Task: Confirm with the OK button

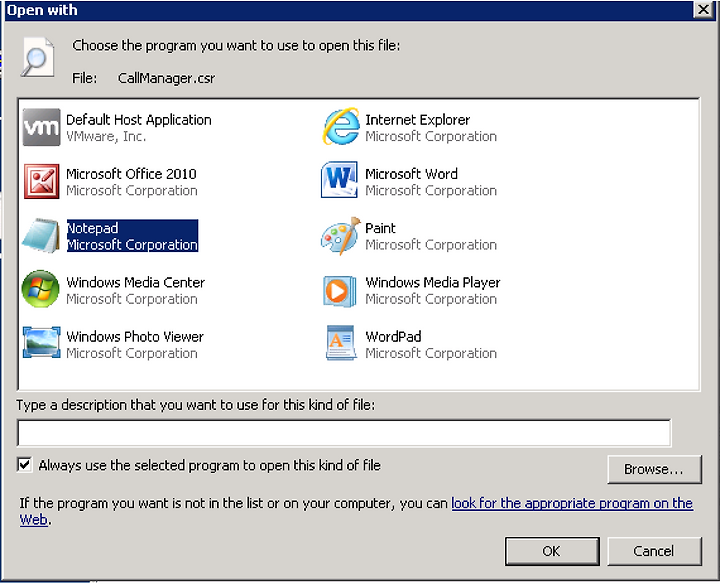Action: (x=552, y=551)
